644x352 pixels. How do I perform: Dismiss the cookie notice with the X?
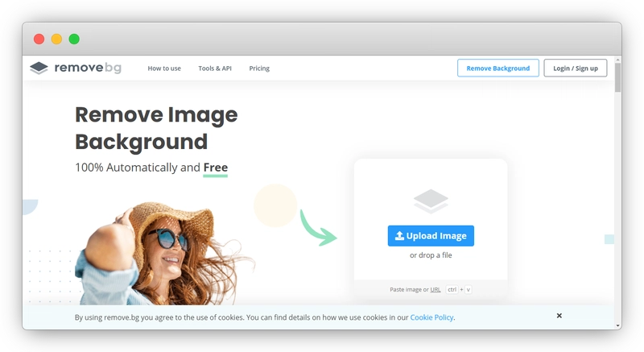(559, 316)
